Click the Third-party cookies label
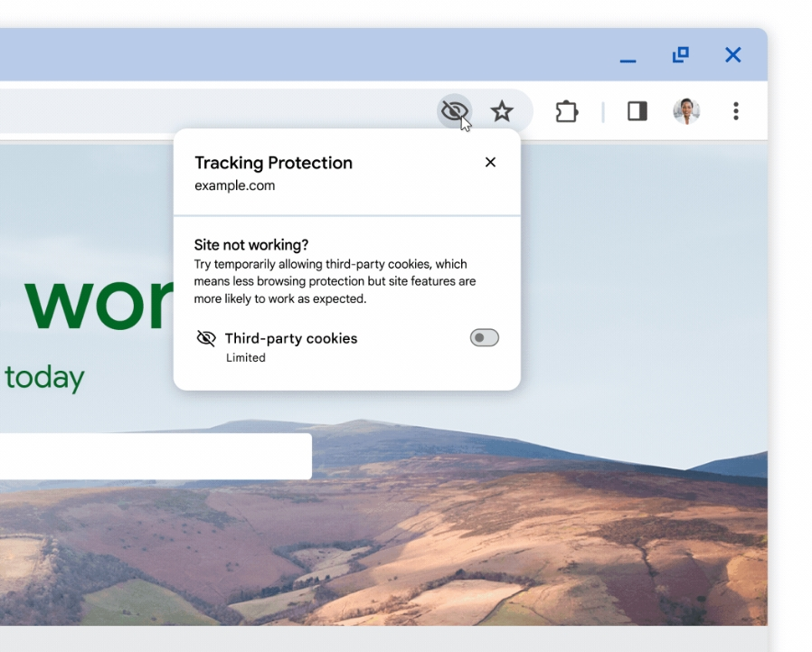812x652 pixels. point(291,338)
